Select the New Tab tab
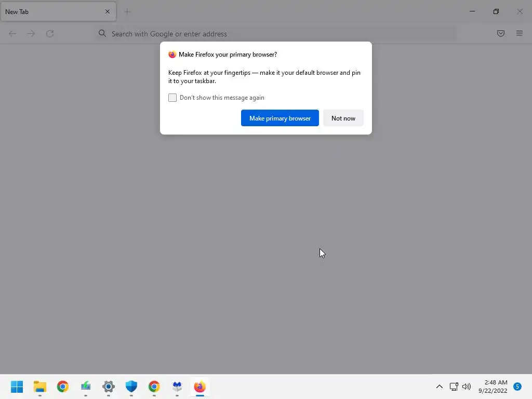Screen dimensions: 532x399 coord(58,11)
